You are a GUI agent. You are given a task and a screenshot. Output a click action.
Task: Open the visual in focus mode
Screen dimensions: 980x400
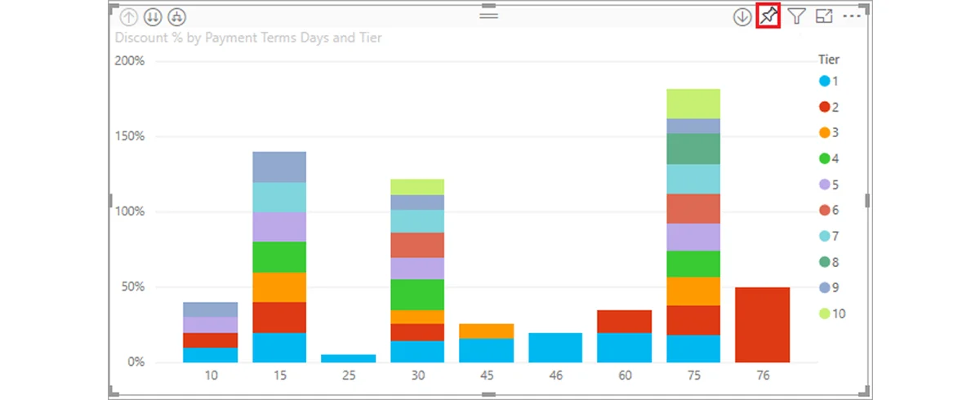click(823, 16)
